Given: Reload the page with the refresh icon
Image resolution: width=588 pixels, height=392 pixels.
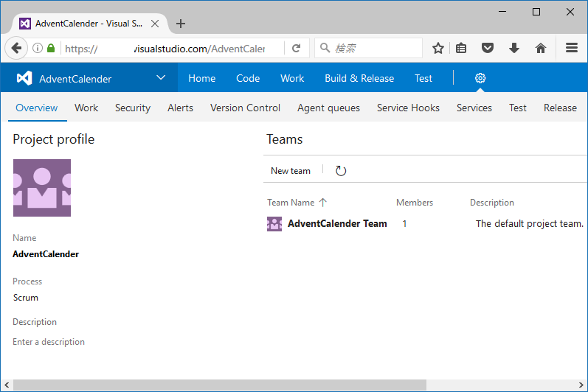Looking at the screenshot, I should [x=297, y=48].
